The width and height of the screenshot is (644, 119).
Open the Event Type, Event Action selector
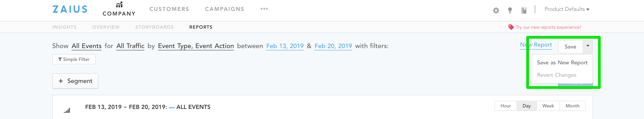[x=196, y=46]
